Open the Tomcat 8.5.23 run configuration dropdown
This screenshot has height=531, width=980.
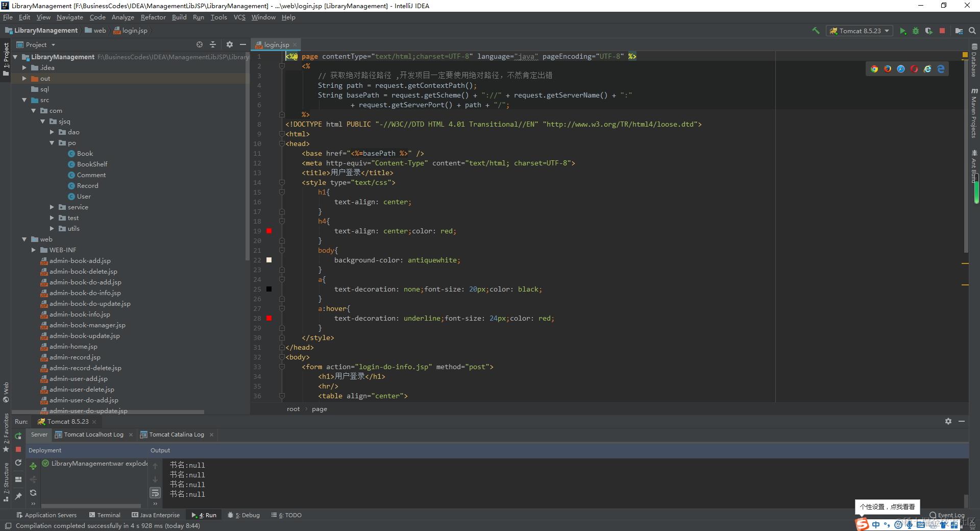click(860, 31)
